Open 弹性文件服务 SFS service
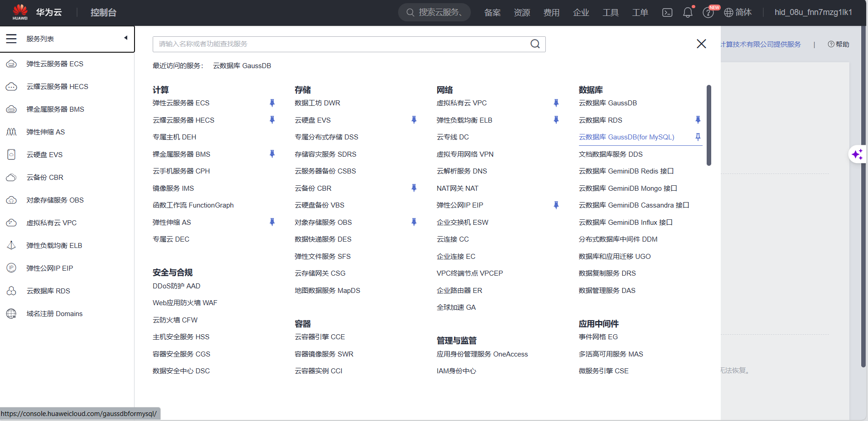The height and width of the screenshot is (421, 868). tap(322, 257)
